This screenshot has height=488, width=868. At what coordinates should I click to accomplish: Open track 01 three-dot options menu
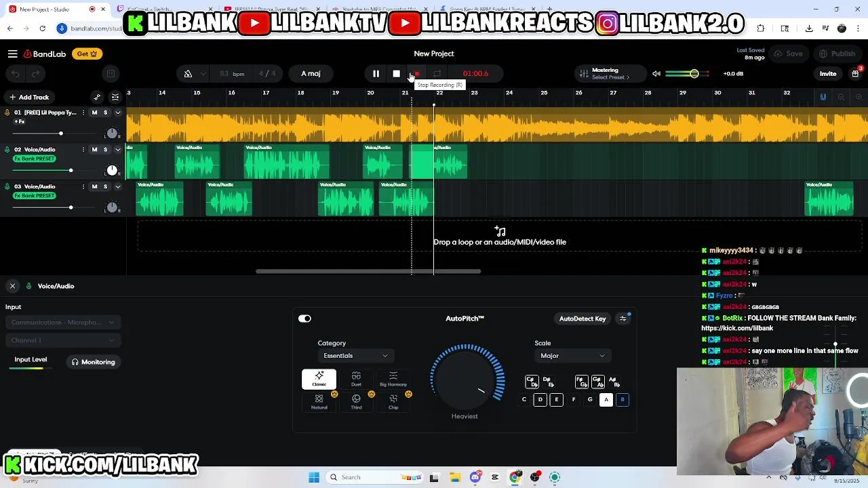(x=83, y=113)
